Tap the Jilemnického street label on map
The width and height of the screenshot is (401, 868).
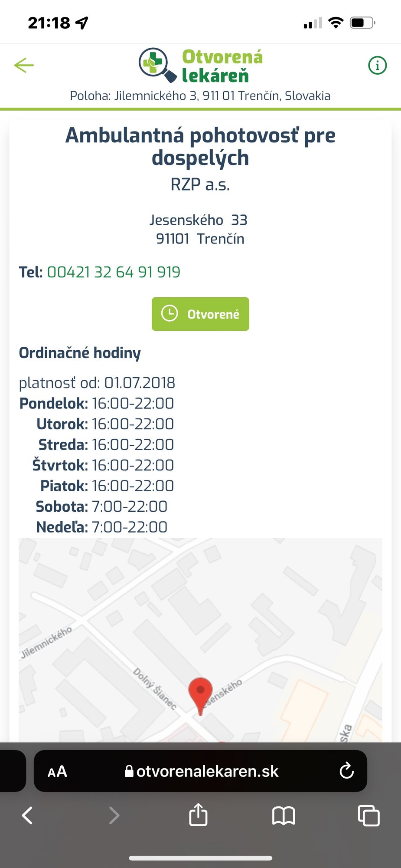[x=46, y=642]
